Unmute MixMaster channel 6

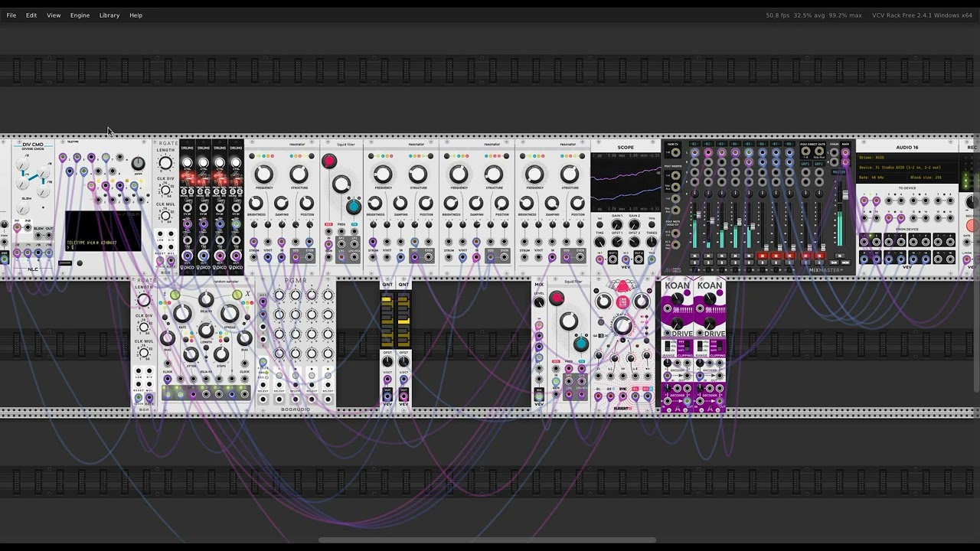(763, 256)
